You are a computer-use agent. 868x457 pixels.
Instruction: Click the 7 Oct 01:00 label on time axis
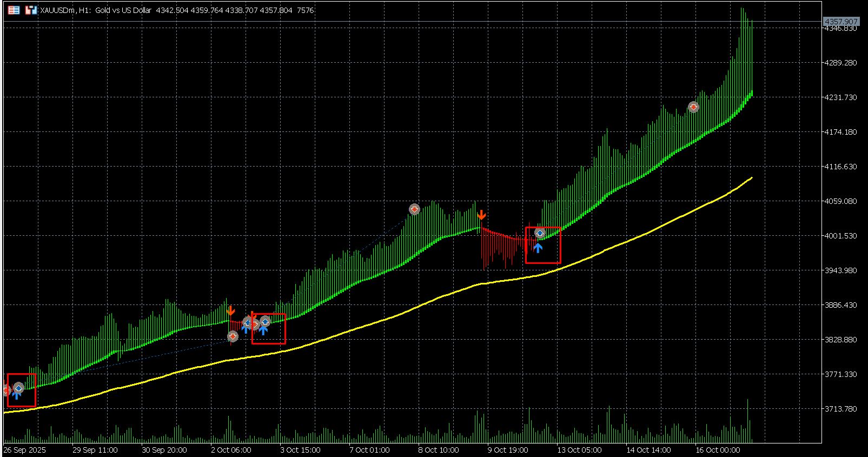(369, 450)
